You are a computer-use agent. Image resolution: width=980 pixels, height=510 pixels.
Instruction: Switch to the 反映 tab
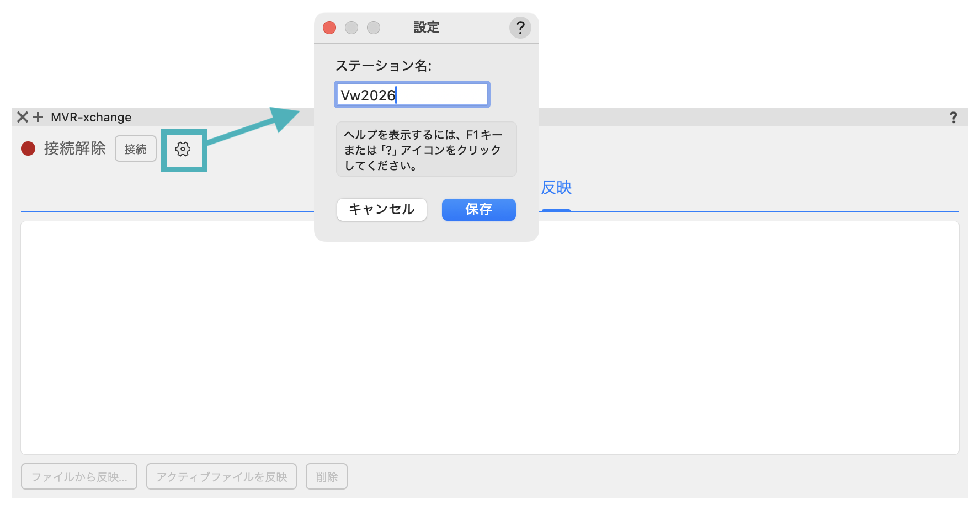[556, 188]
